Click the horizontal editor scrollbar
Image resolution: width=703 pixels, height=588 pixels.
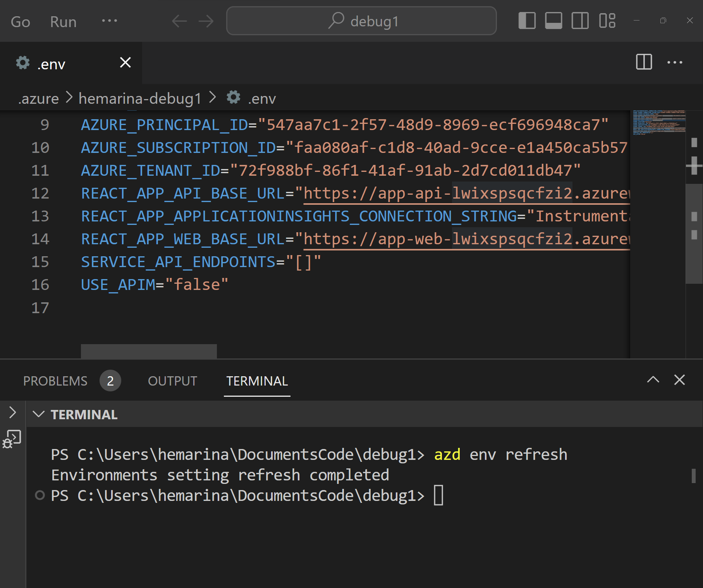coord(148,351)
